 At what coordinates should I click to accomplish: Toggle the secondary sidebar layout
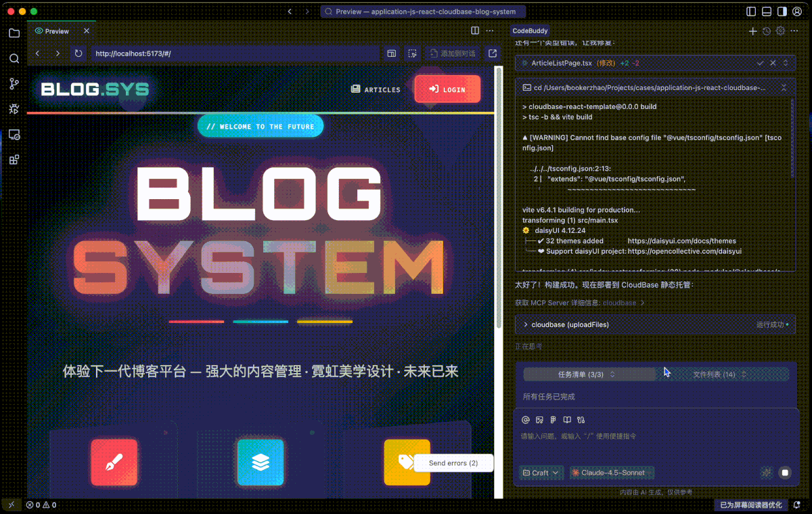pyautogui.click(x=782, y=12)
